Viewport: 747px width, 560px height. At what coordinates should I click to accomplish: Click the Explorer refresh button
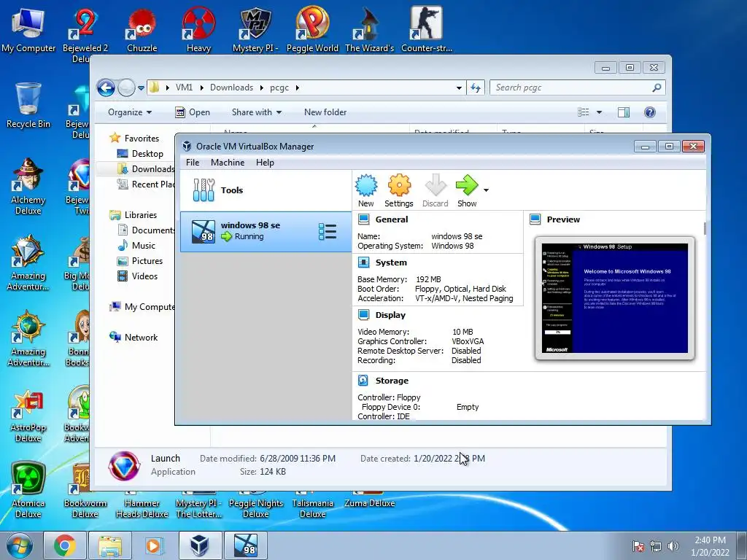pyautogui.click(x=476, y=87)
